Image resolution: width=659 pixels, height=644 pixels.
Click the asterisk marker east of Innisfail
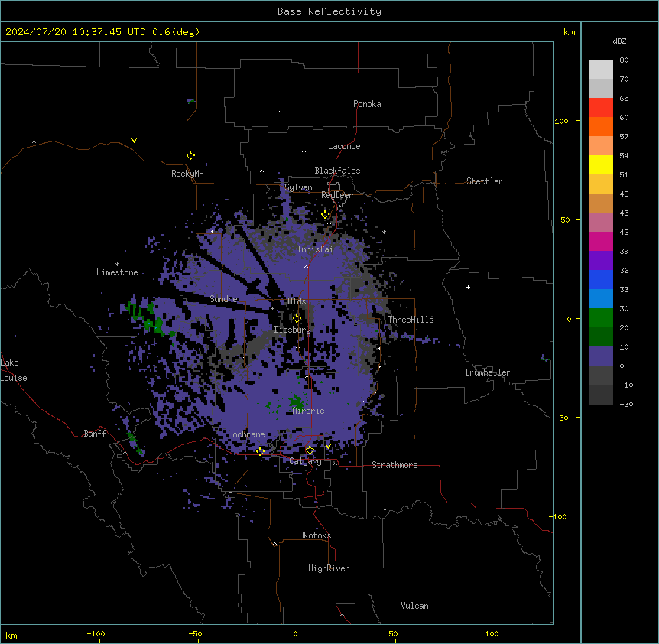pos(384,232)
